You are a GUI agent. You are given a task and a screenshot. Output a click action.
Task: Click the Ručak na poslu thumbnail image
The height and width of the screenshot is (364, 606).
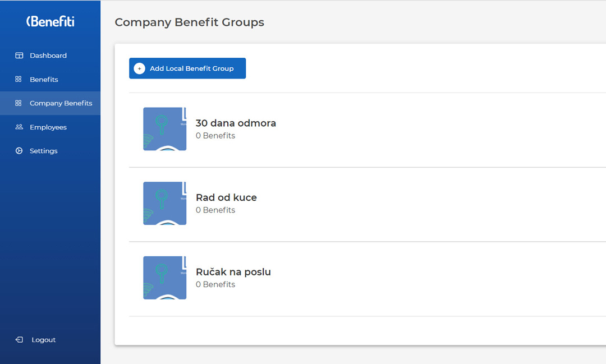164,278
